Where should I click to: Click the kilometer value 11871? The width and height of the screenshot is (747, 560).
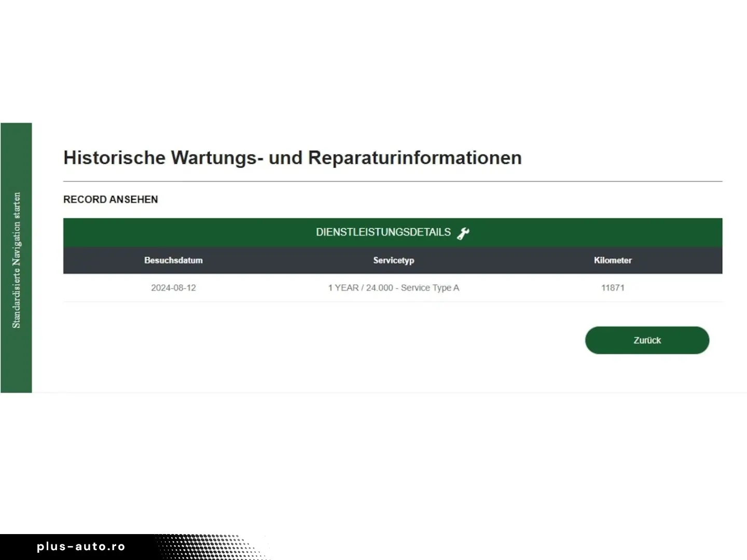coord(612,288)
